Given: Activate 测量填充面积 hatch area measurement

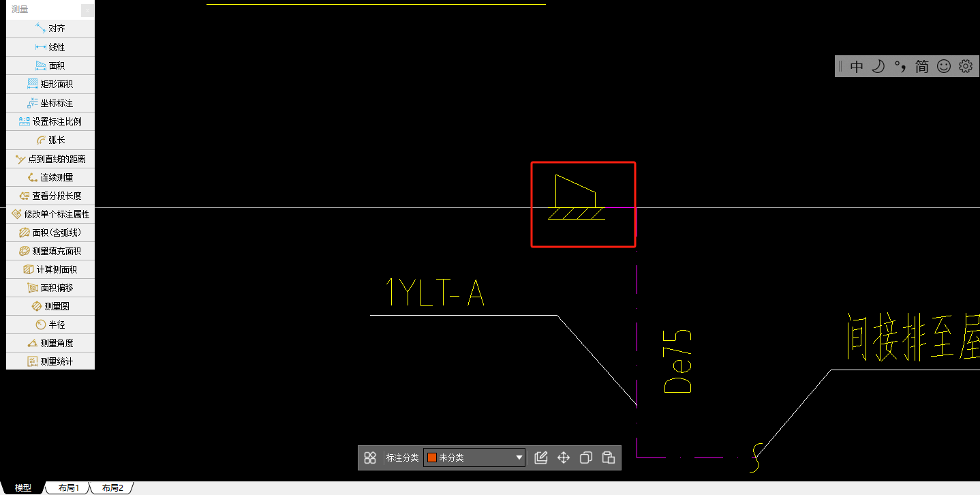Looking at the screenshot, I should [50, 251].
